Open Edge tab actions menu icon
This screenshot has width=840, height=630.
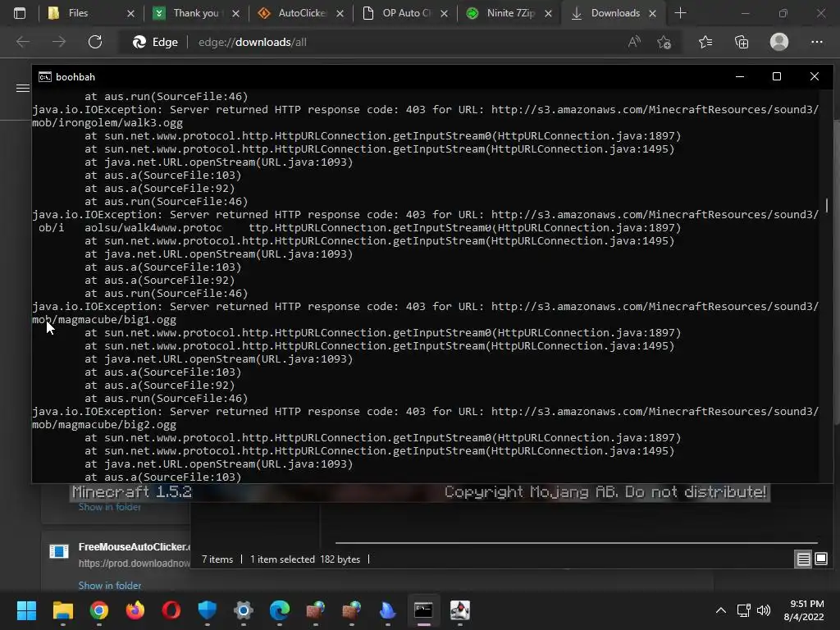[20, 13]
